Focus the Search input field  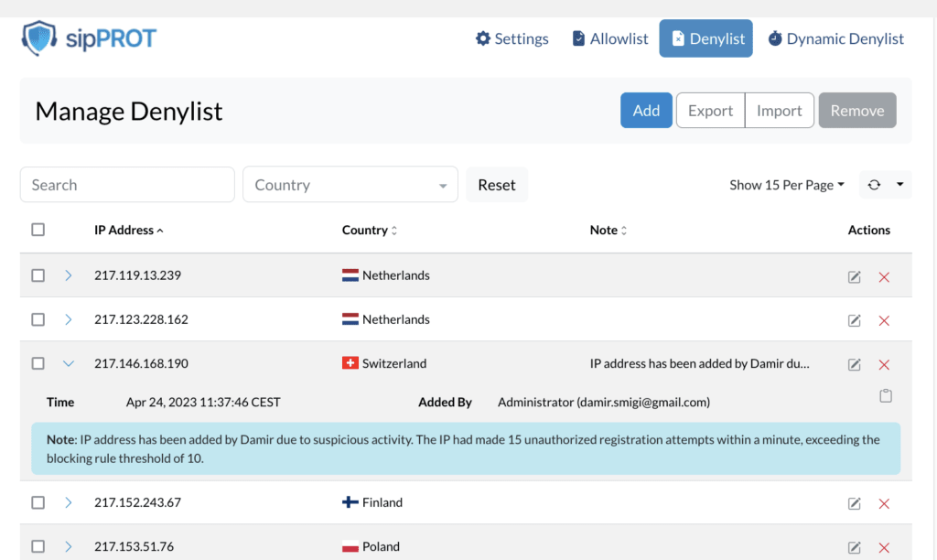[127, 185]
